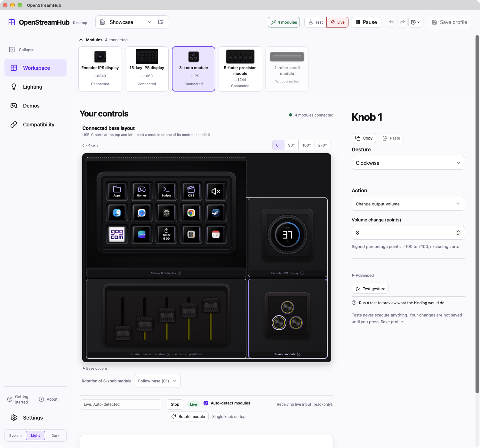Set base rotation to 180°
The image size is (480, 448).
[307, 145]
